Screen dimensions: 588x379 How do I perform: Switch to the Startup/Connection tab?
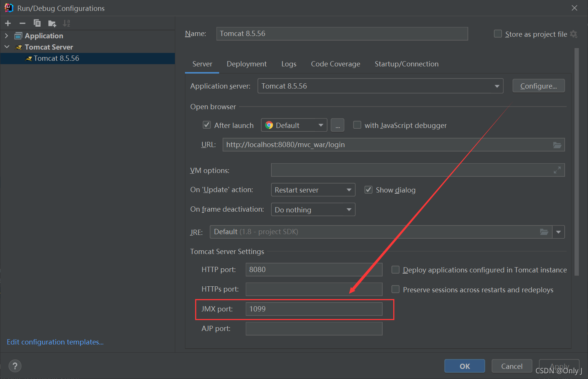(x=406, y=64)
